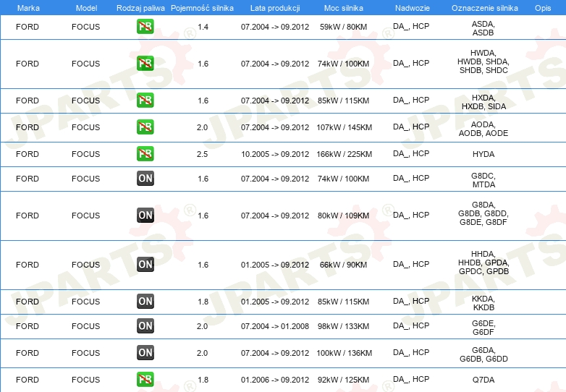Select engine codes G8DC, MTDA
Viewport: 566px width, 392px height.
point(483,180)
